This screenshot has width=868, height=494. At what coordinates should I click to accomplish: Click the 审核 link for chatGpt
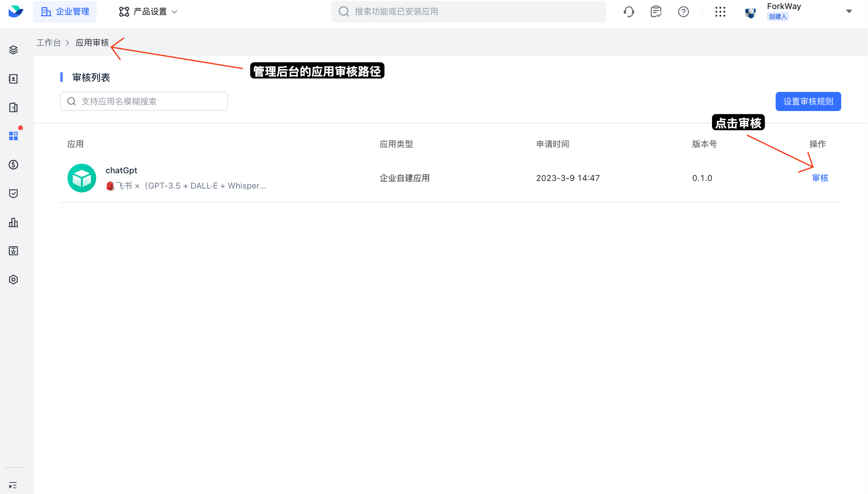coord(820,178)
